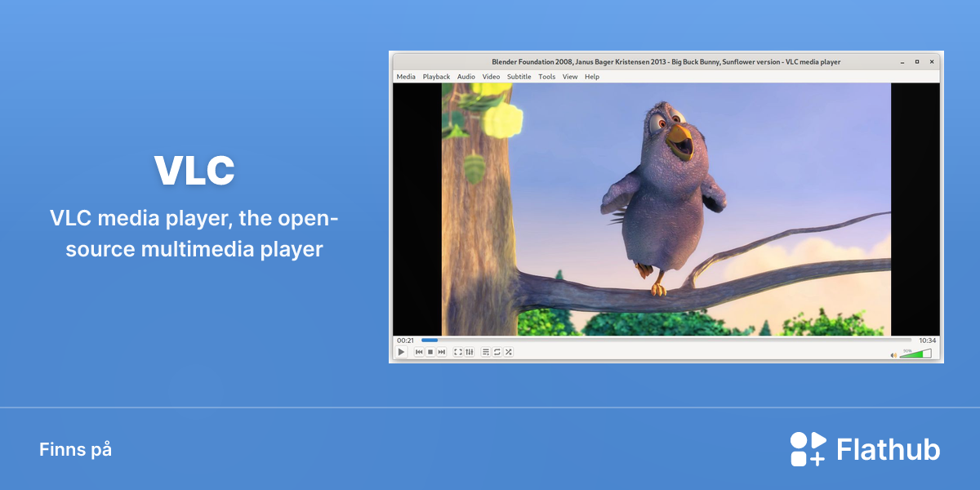Open the View menu
The image size is (980, 490).
[x=570, y=77]
